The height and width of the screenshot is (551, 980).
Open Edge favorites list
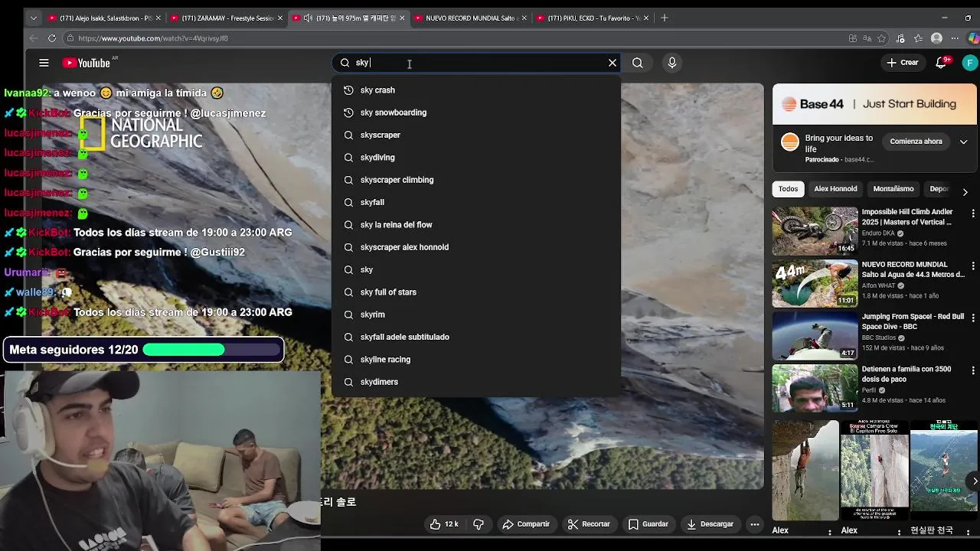(x=917, y=38)
